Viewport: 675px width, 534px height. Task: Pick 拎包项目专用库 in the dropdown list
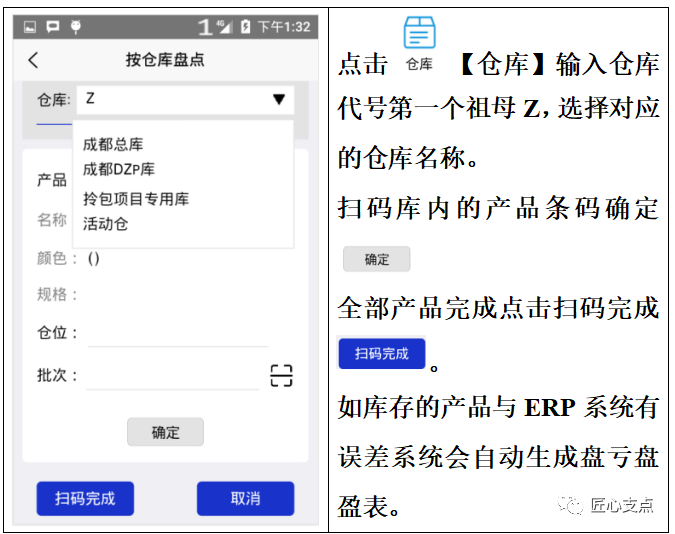tap(136, 199)
